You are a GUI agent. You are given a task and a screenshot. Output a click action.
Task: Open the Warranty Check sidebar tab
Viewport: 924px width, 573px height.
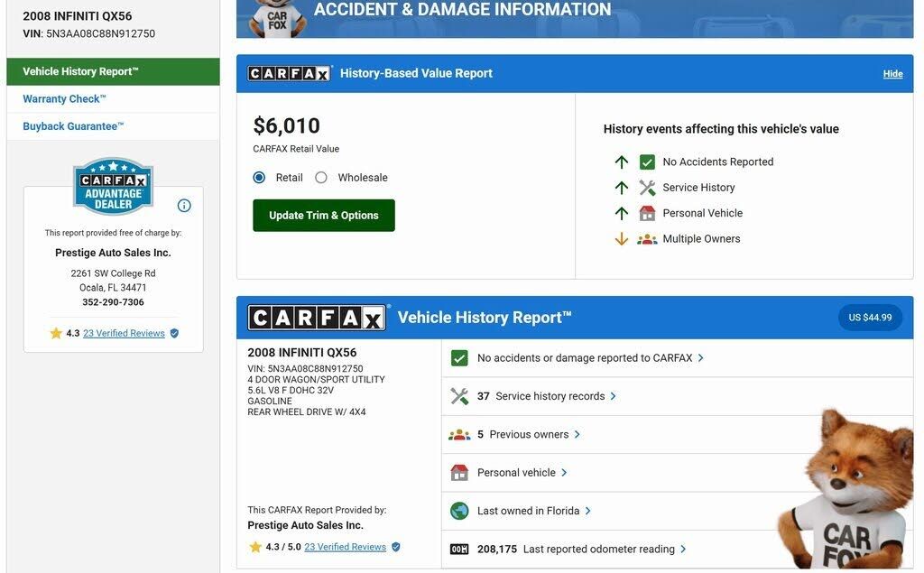tap(113, 99)
